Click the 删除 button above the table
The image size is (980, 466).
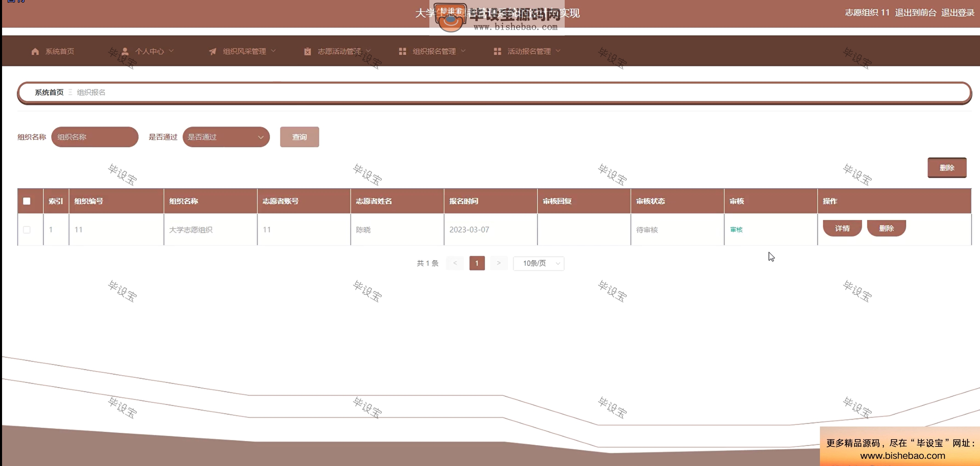pos(947,168)
